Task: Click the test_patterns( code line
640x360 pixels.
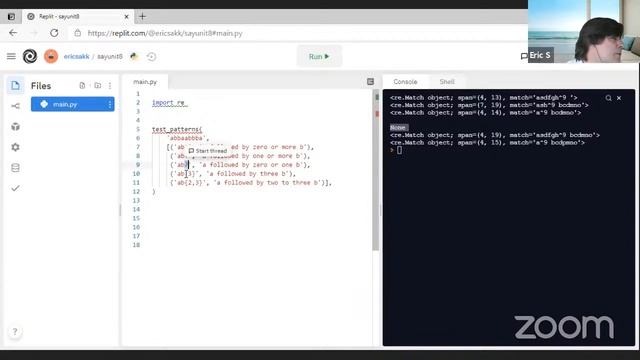Action: [177, 129]
